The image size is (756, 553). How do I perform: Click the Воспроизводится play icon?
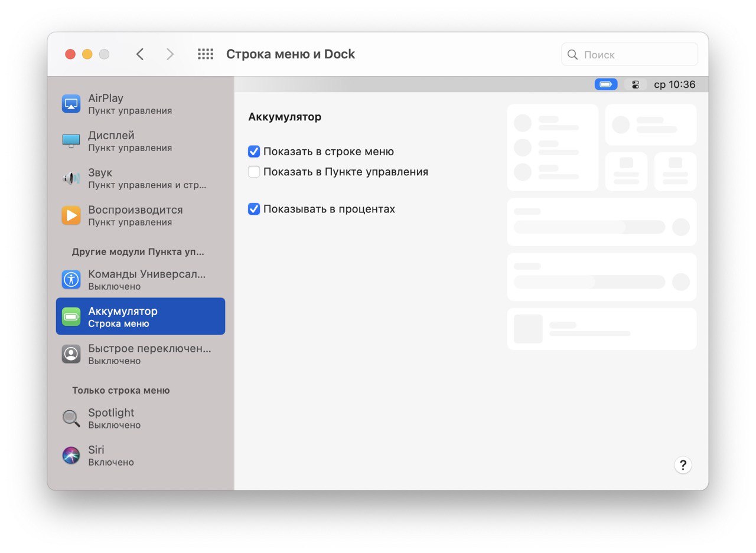[71, 215]
